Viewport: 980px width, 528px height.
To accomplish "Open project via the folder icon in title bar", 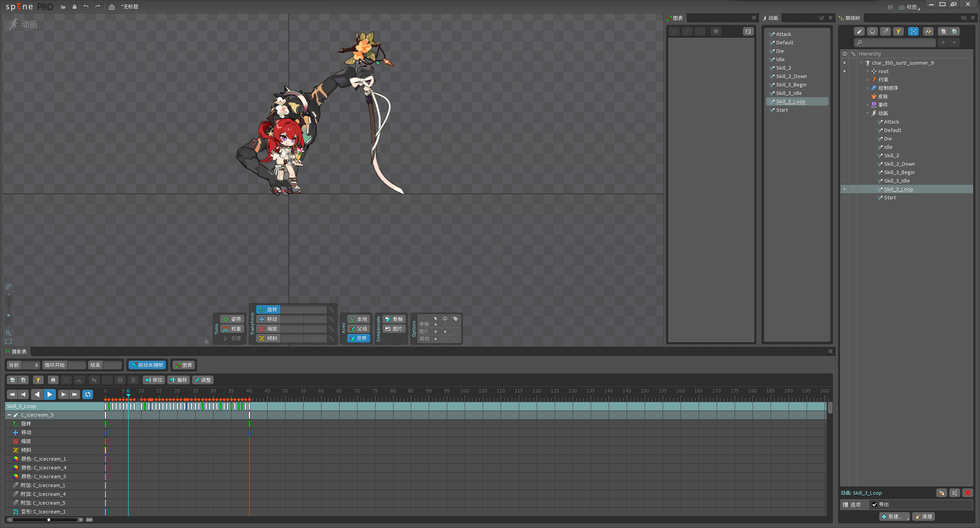I will pos(63,7).
